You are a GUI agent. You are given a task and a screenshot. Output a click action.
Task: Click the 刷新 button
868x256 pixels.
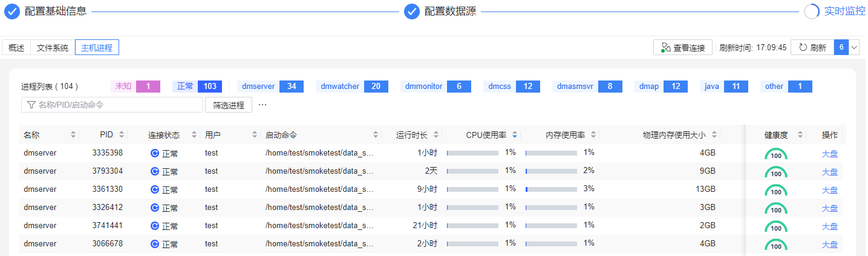(812, 47)
